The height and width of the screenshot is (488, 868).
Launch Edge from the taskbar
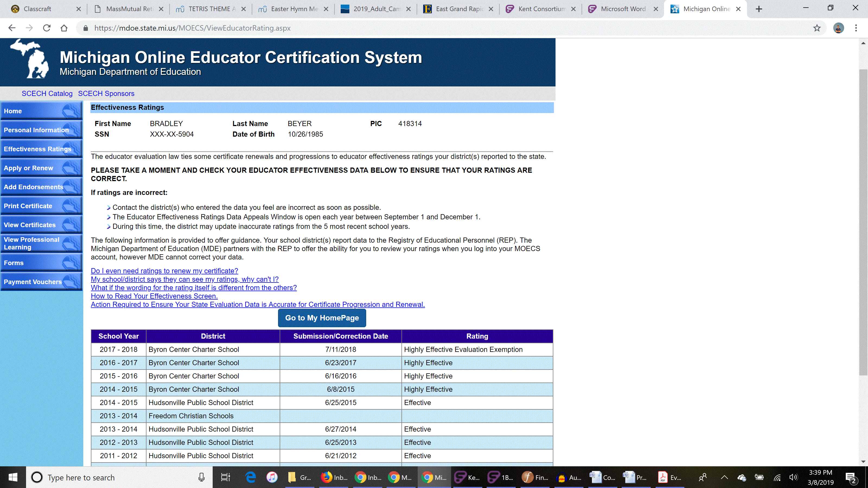click(x=250, y=477)
